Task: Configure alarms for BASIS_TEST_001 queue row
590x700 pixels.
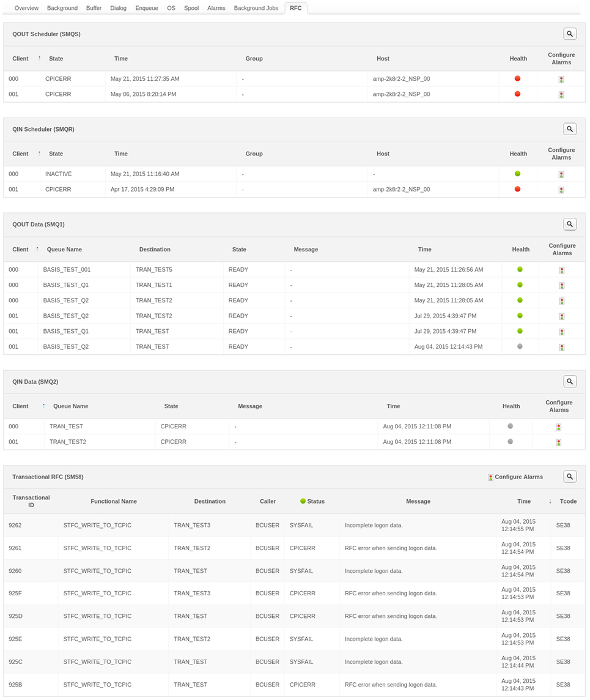Action: click(x=561, y=269)
